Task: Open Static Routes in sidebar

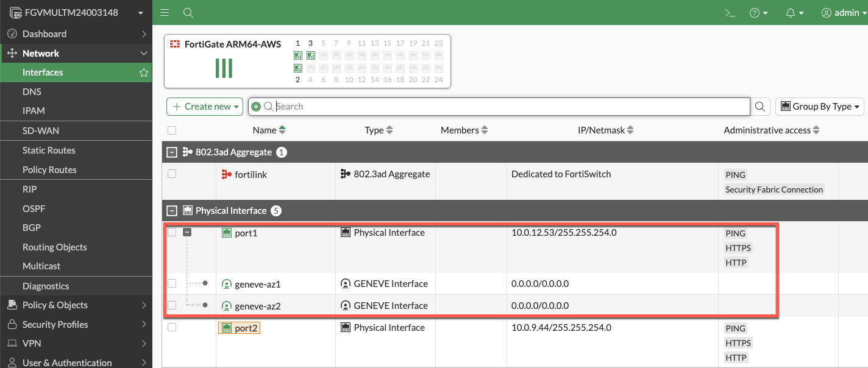Action: (x=49, y=150)
